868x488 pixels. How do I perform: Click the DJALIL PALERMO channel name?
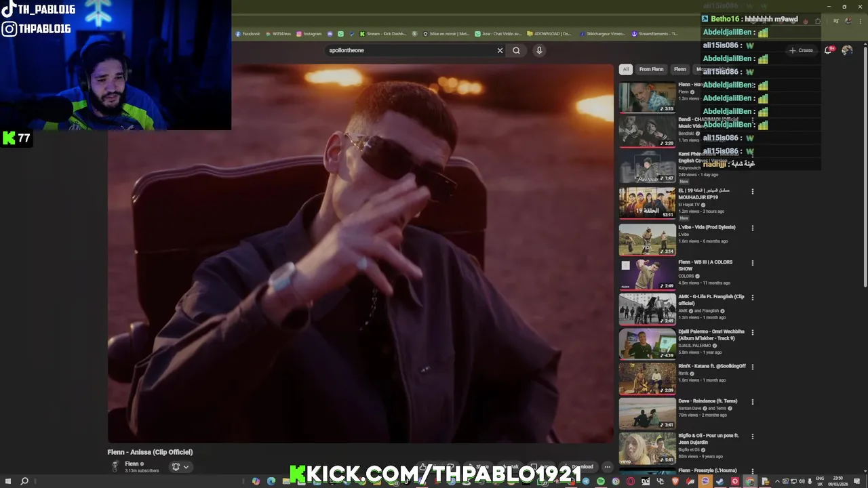694,346
